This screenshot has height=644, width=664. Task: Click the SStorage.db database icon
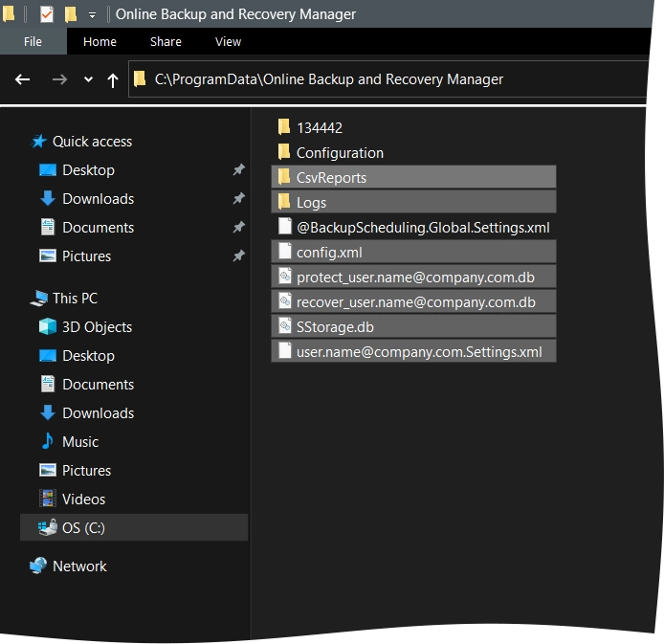tap(284, 325)
